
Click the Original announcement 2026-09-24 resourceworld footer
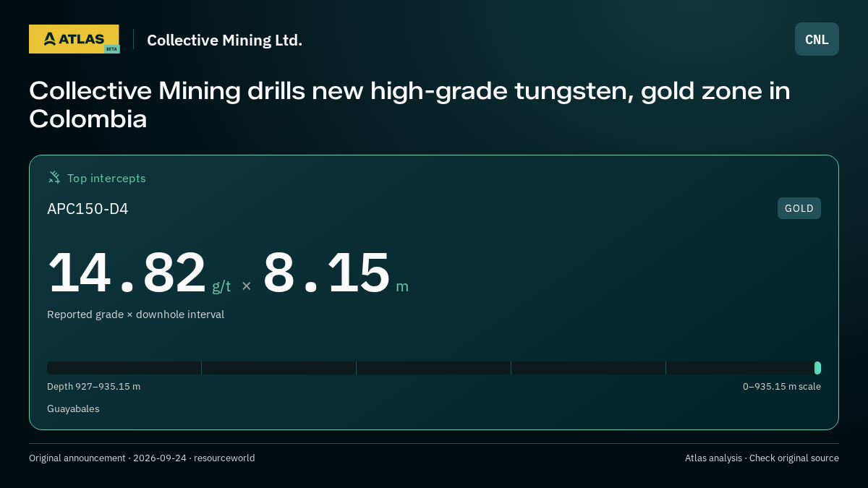click(142, 458)
